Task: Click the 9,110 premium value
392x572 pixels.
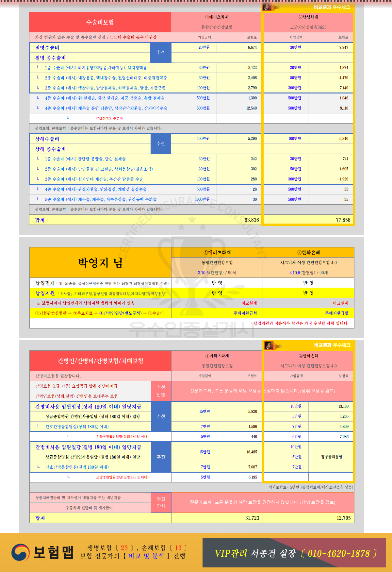Action: point(344,108)
